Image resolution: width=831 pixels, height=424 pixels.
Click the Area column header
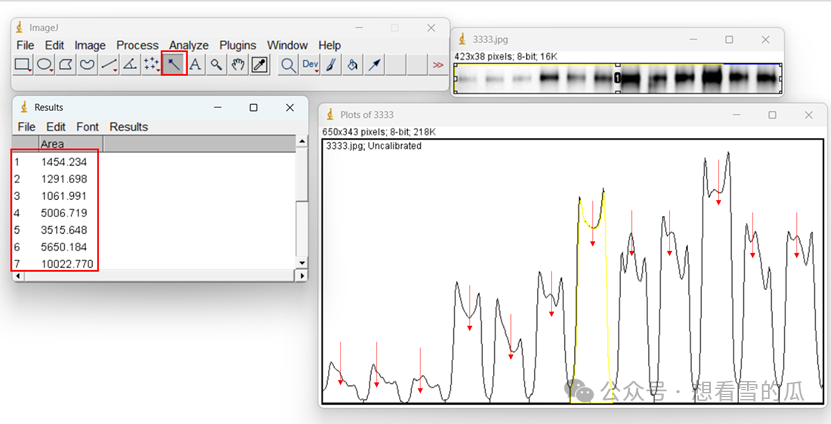(x=70, y=144)
